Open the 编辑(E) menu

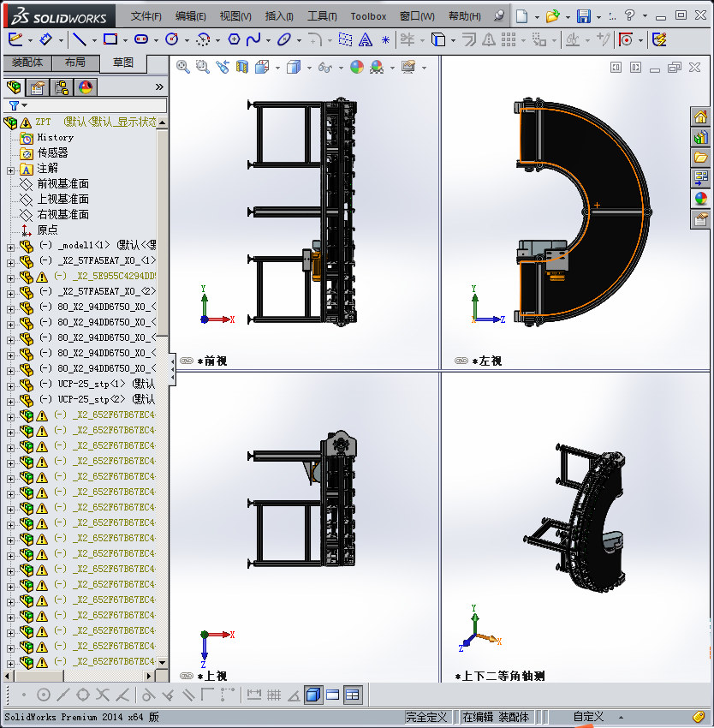(x=190, y=16)
